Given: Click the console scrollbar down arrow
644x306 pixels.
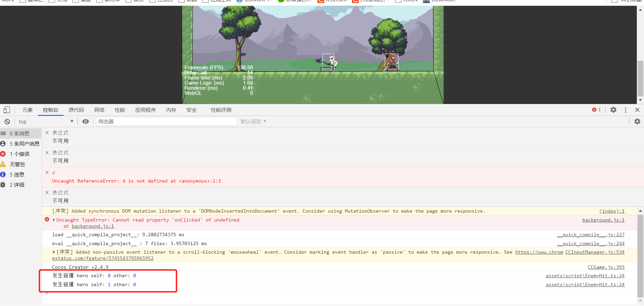Looking at the screenshot, I should point(640,301).
